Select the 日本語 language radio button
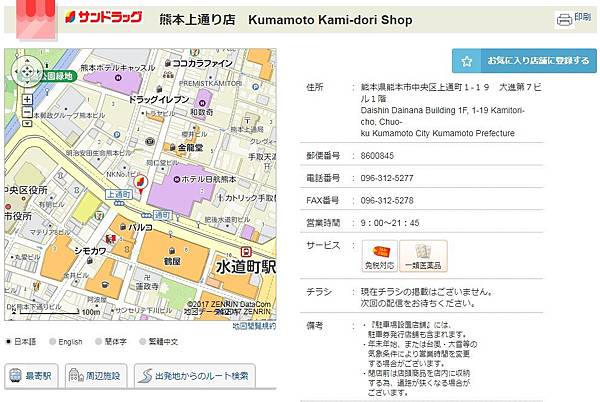The width and height of the screenshot is (600, 402). [8, 341]
